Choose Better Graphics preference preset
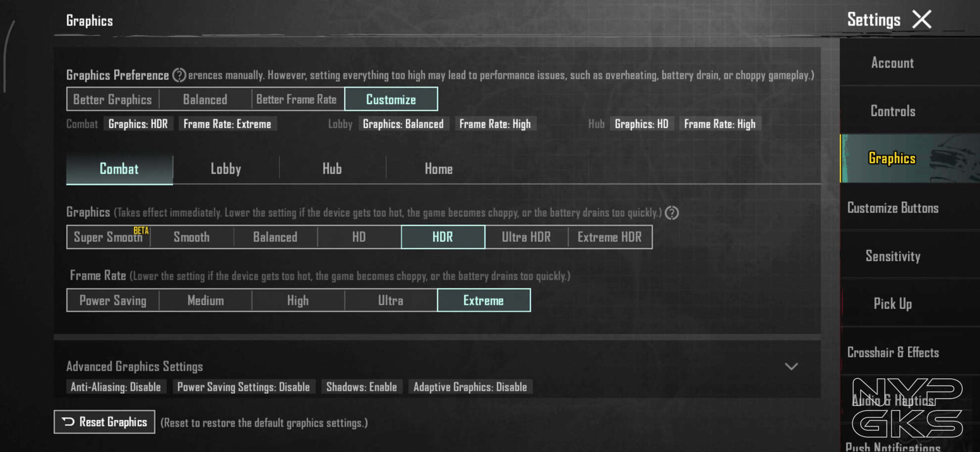Viewport: 980px width, 452px height. [112, 99]
